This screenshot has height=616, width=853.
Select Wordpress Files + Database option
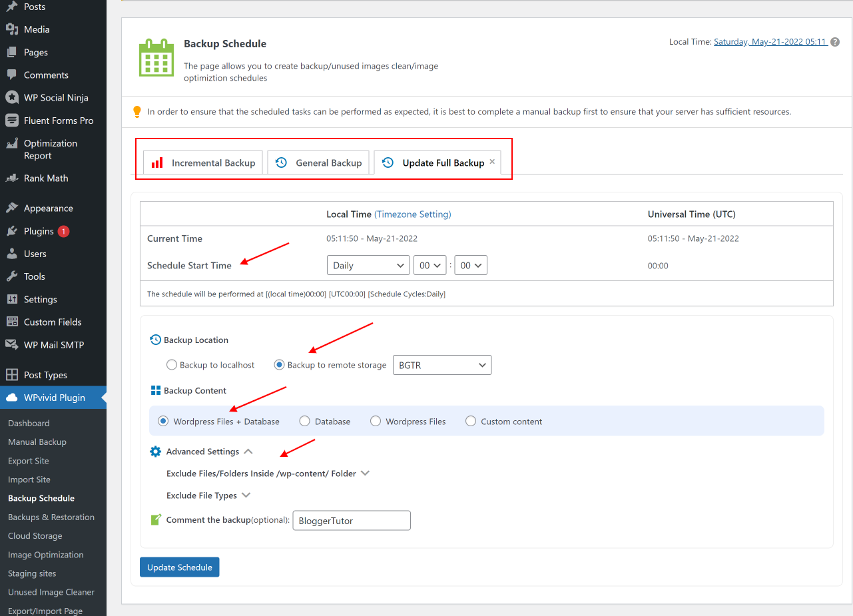tap(163, 421)
